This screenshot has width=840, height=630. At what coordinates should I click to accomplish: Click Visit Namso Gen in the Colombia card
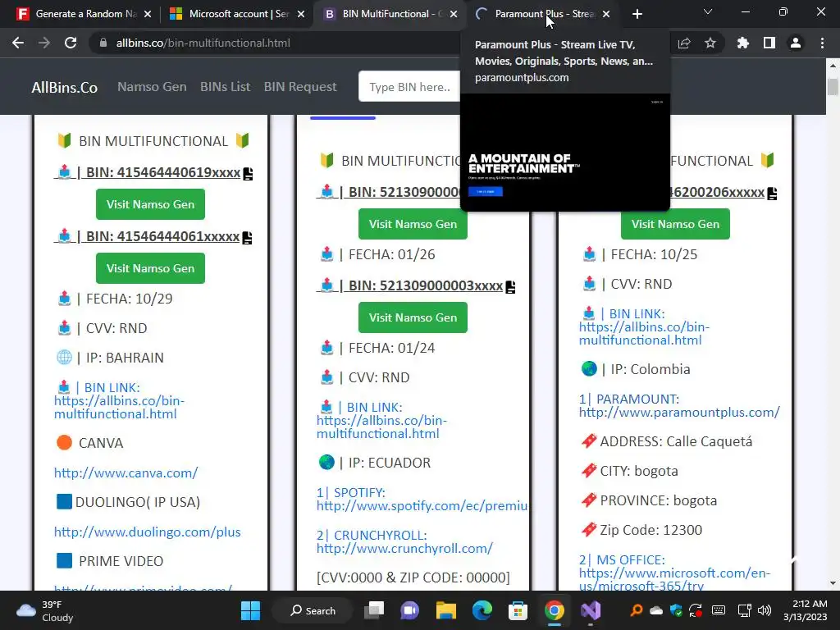[676, 224]
